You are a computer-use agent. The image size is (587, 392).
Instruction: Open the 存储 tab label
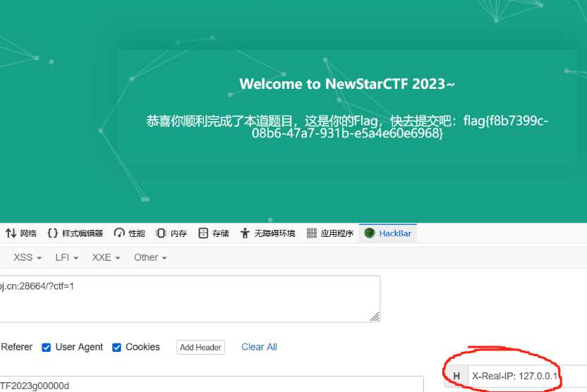coord(221,233)
